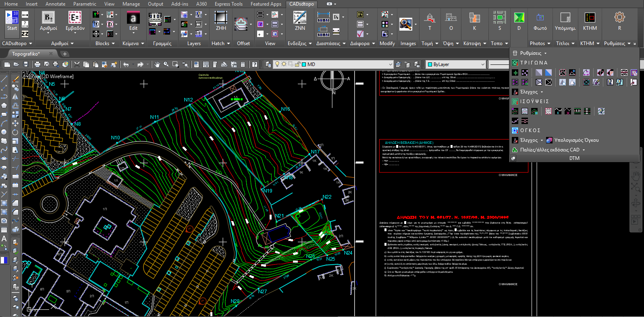The width and height of the screenshot is (644, 317).
Task: Open the Express Tools ribbon tab
Action: (x=229, y=4)
